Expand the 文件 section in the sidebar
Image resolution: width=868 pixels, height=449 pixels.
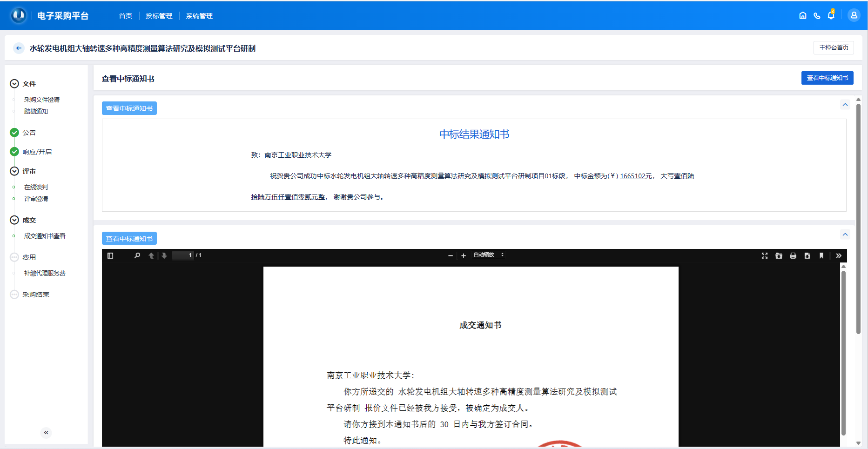point(14,83)
